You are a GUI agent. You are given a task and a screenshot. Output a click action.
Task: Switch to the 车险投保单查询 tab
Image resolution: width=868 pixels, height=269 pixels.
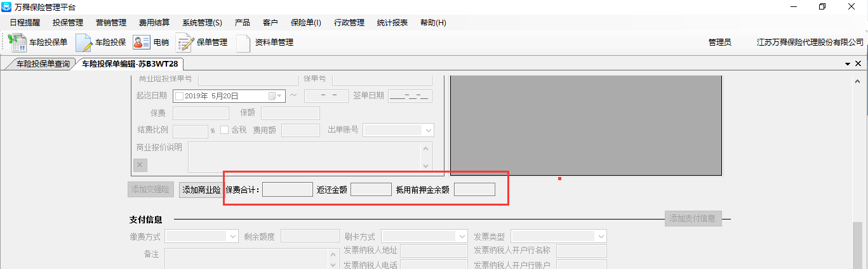[43, 64]
